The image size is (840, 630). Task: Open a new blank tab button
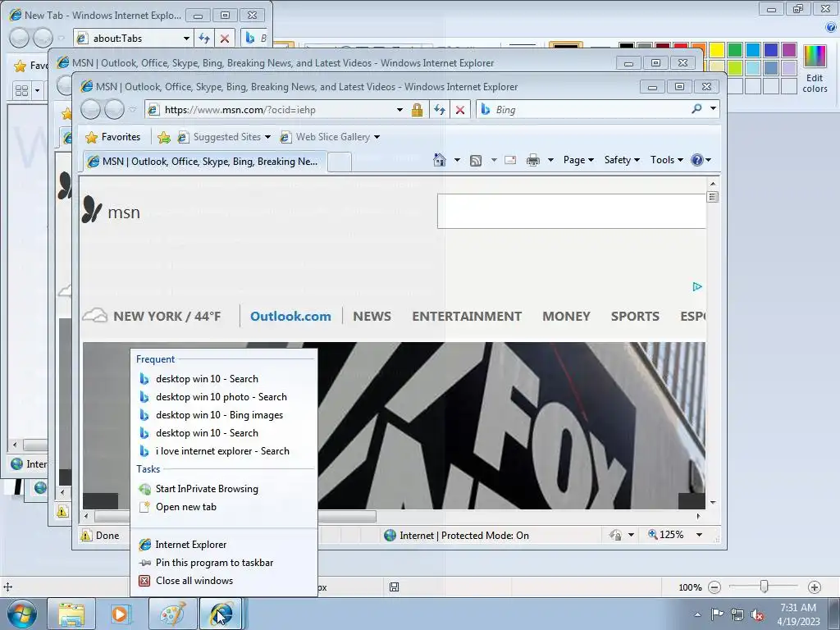tap(339, 162)
